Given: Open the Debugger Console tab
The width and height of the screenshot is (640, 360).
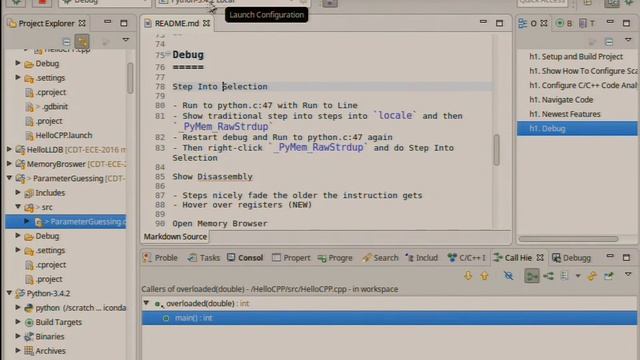Looking at the screenshot, I should coord(571,258).
